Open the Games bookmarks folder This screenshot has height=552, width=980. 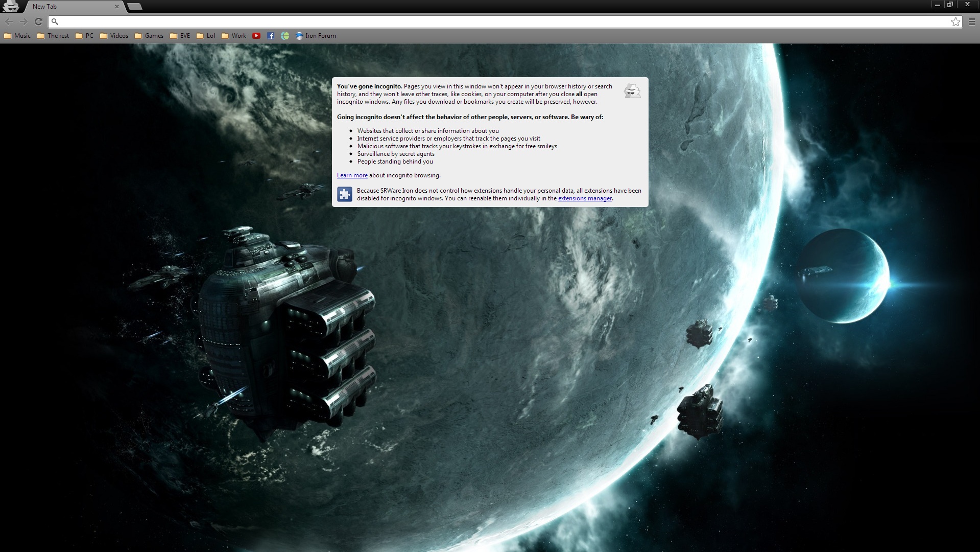[149, 36]
